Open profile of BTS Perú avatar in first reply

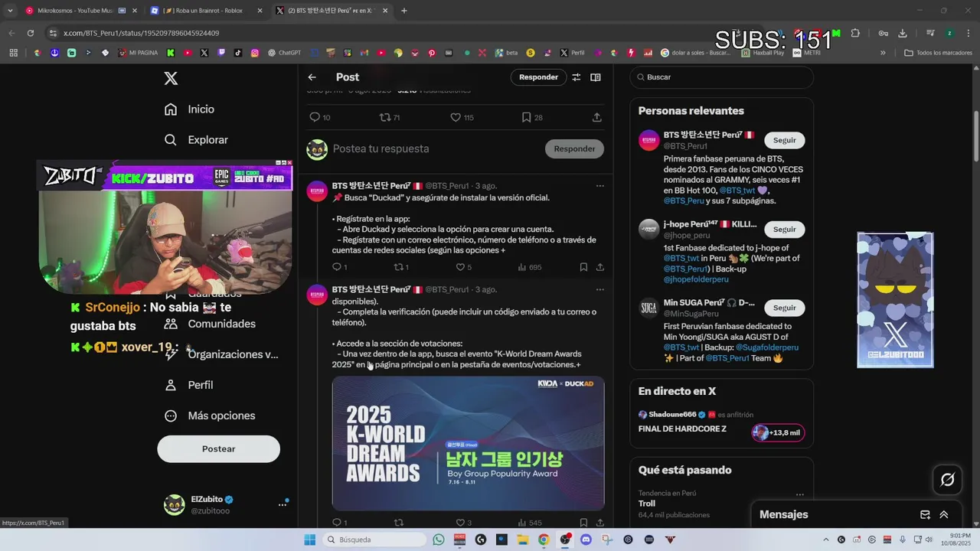317,191
